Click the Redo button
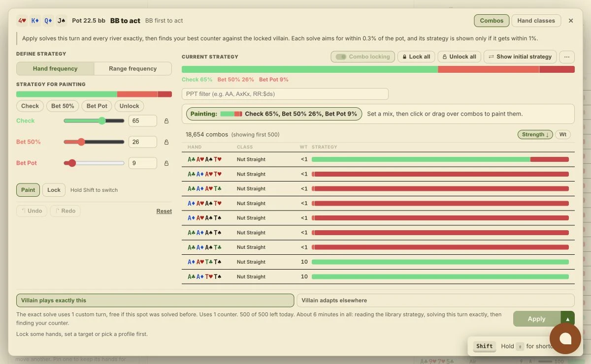This screenshot has height=364, width=591. (65, 211)
